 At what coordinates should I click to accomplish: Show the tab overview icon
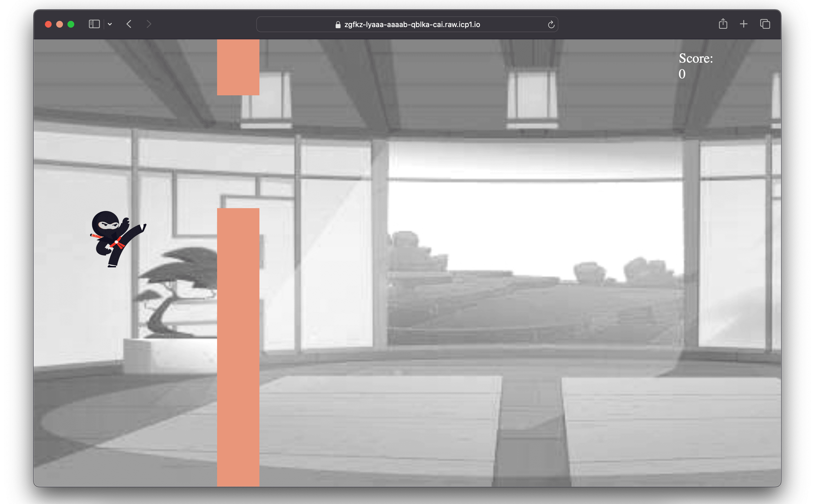pyautogui.click(x=765, y=24)
